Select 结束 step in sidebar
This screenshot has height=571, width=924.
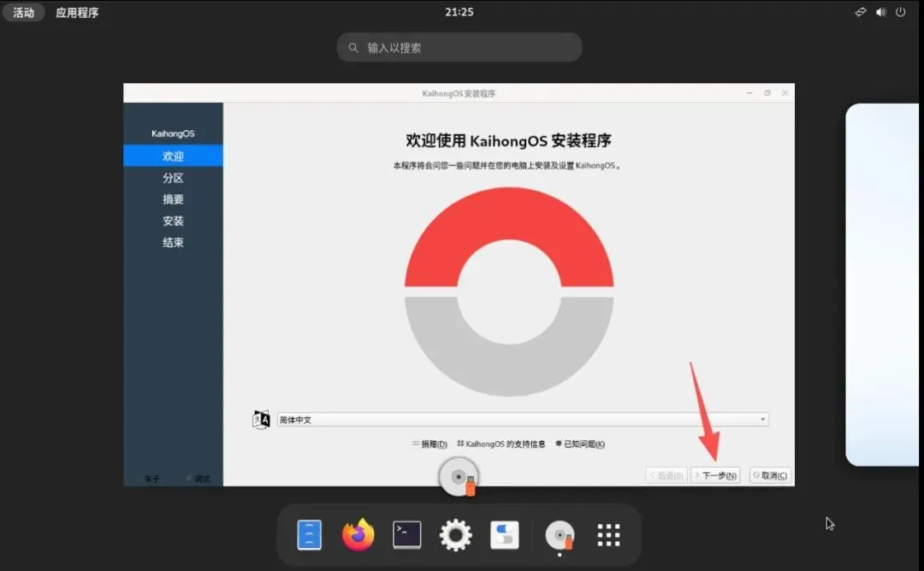click(x=173, y=242)
